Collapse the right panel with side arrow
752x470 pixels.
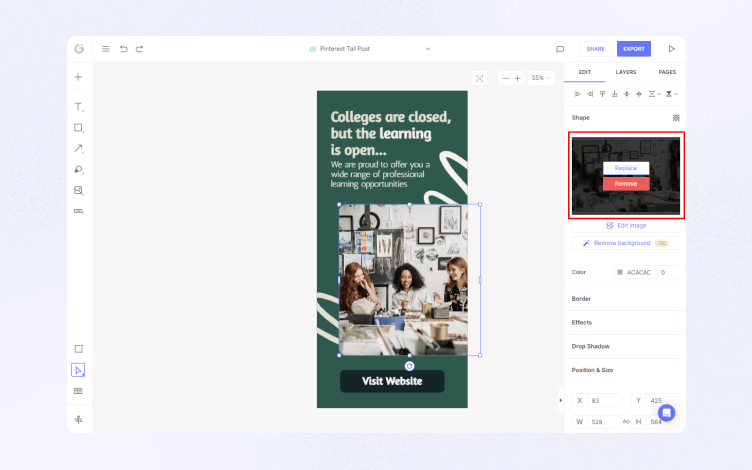pos(560,400)
